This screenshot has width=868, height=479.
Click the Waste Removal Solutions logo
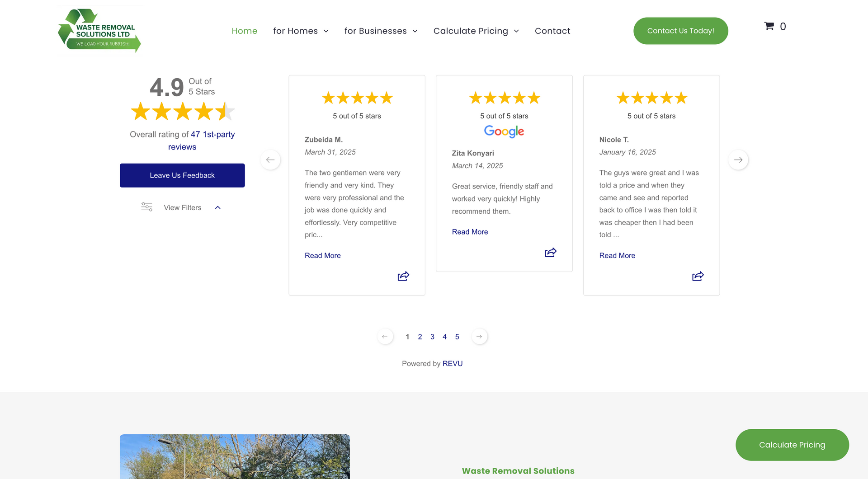100,31
